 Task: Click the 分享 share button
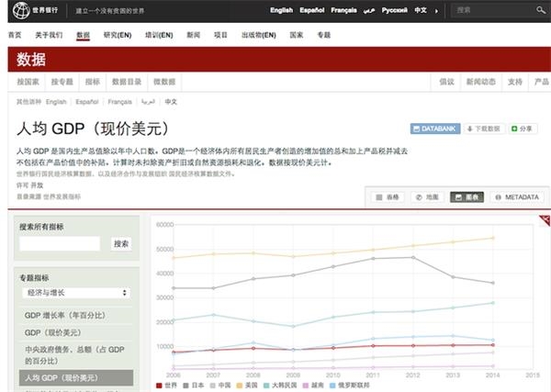point(523,129)
